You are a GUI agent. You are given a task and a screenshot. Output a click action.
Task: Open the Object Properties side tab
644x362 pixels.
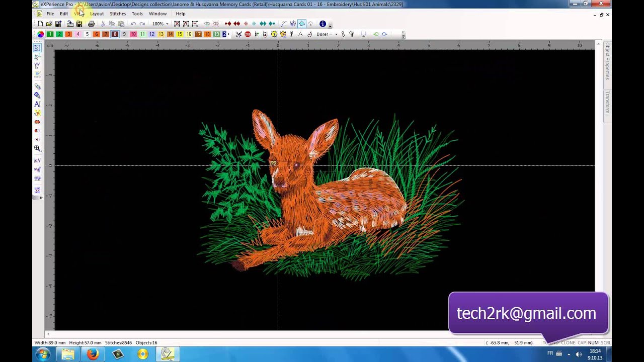pyautogui.click(x=607, y=61)
